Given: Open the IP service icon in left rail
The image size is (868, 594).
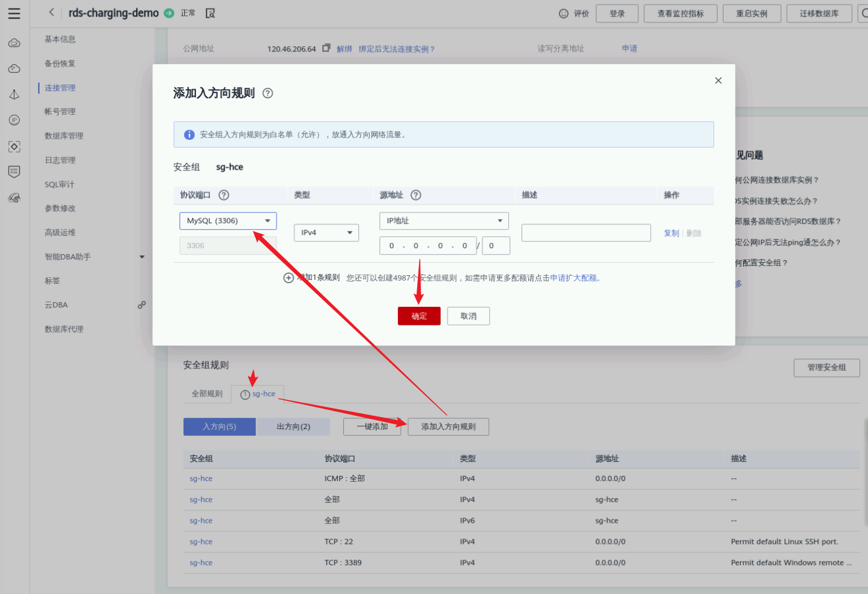Looking at the screenshot, I should coord(14,120).
